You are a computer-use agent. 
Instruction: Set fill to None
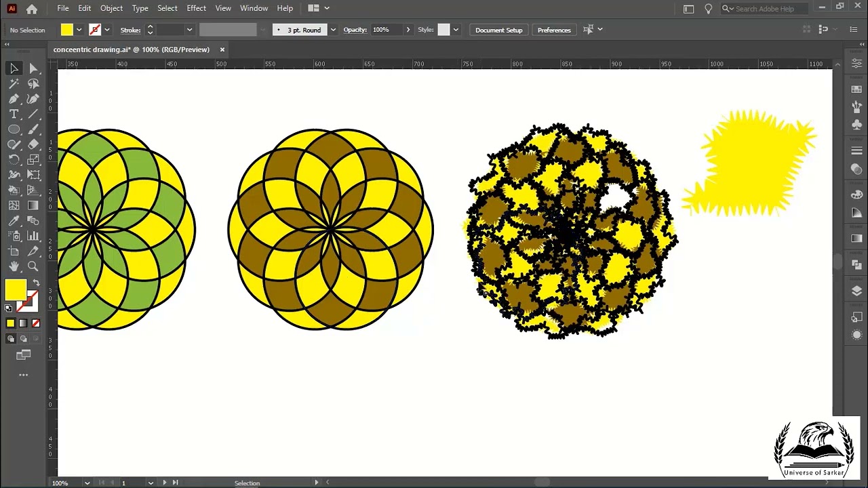pyautogui.click(x=36, y=323)
